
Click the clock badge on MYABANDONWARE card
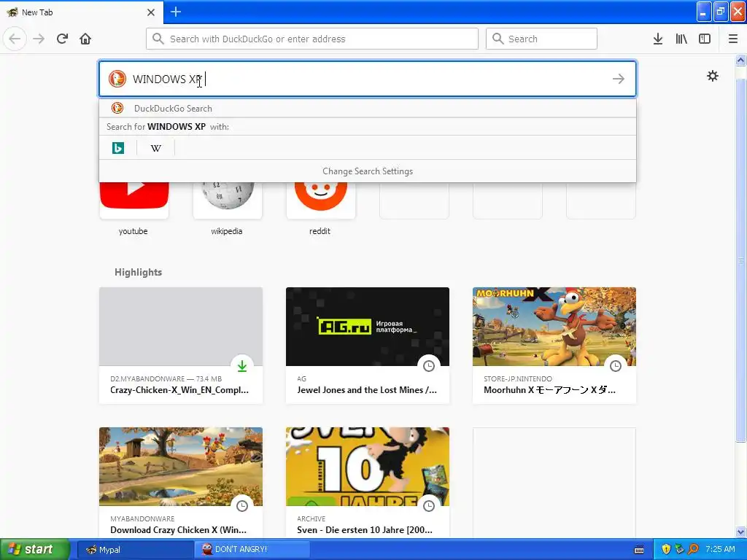(242, 506)
